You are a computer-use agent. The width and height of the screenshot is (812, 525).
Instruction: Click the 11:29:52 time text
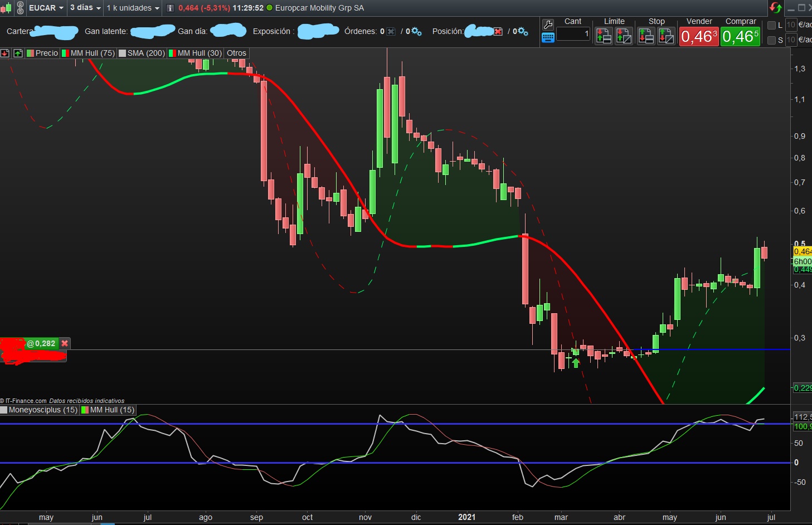[x=248, y=8]
